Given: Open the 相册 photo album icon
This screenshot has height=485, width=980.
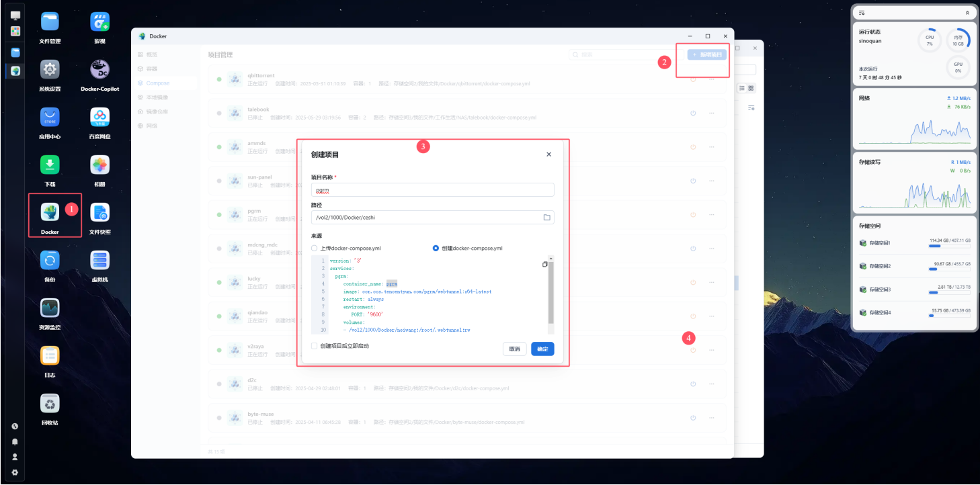Looking at the screenshot, I should point(99,165).
